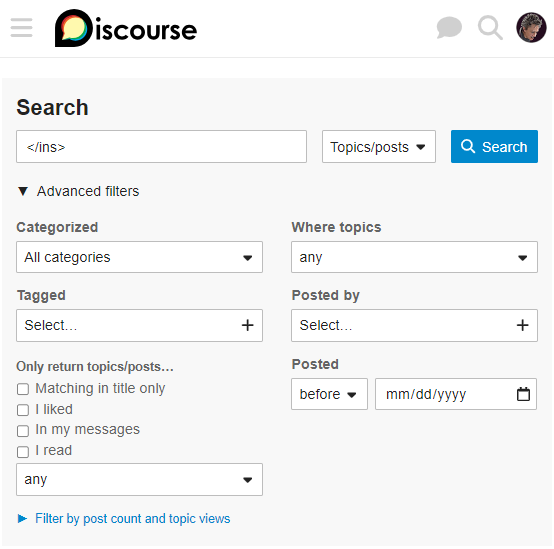Click the plus icon in Posted by selector
Viewport: 554px width, 549px height.
(523, 325)
